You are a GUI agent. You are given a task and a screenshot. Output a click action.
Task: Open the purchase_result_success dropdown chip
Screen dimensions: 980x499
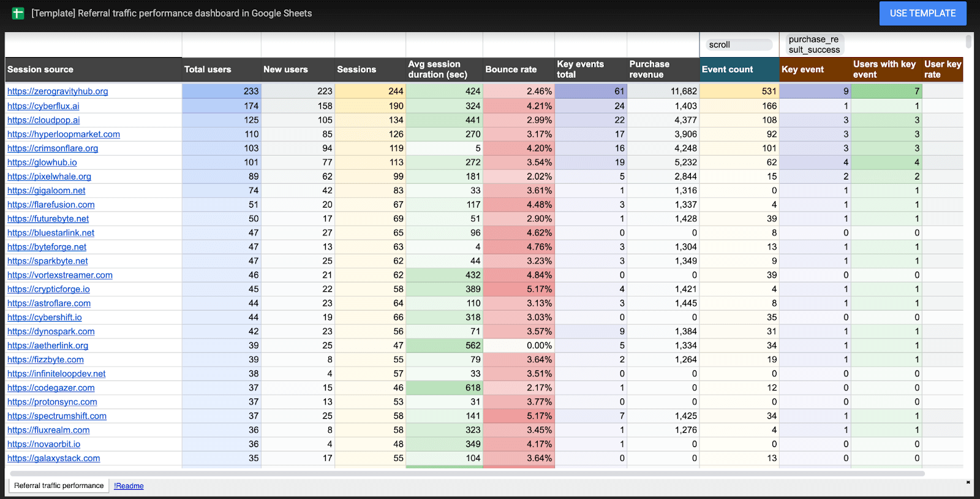pyautogui.click(x=814, y=45)
